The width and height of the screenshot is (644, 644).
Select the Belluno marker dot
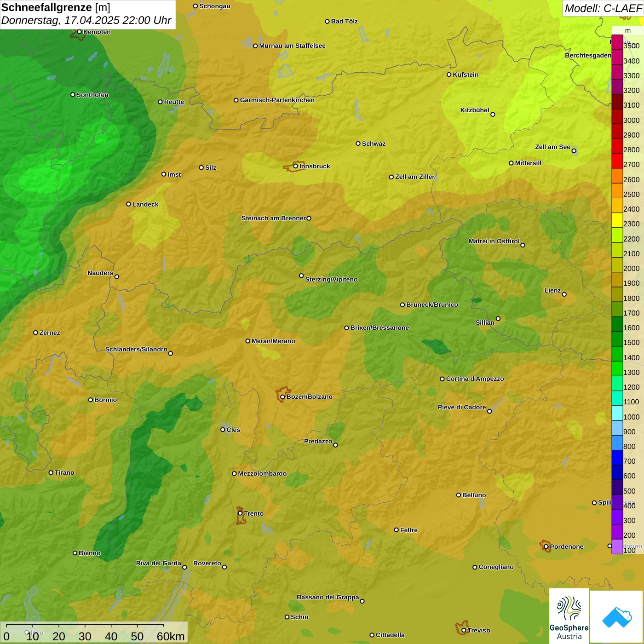point(458,495)
